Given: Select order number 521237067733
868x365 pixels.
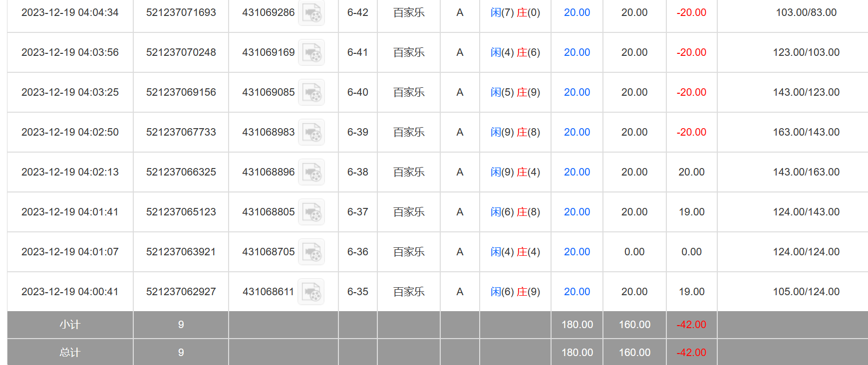Looking at the screenshot, I should click(181, 132).
